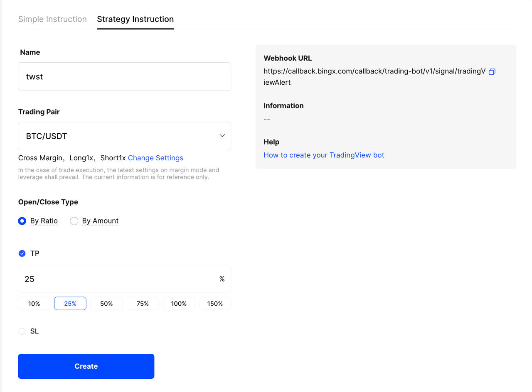Set take profit to 10%
Image resolution: width=532 pixels, height=392 pixels.
34,304
